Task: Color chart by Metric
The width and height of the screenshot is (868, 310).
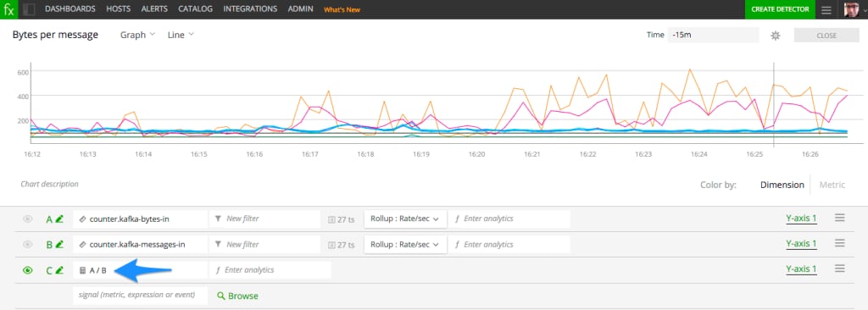Action: pyautogui.click(x=832, y=185)
